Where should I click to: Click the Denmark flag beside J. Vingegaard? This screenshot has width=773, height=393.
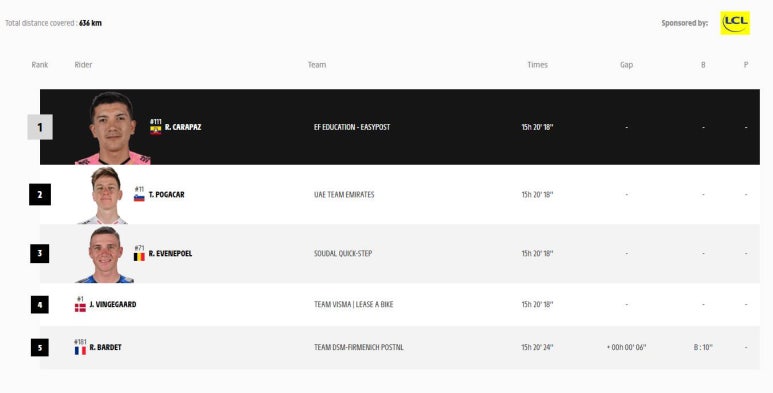80,308
